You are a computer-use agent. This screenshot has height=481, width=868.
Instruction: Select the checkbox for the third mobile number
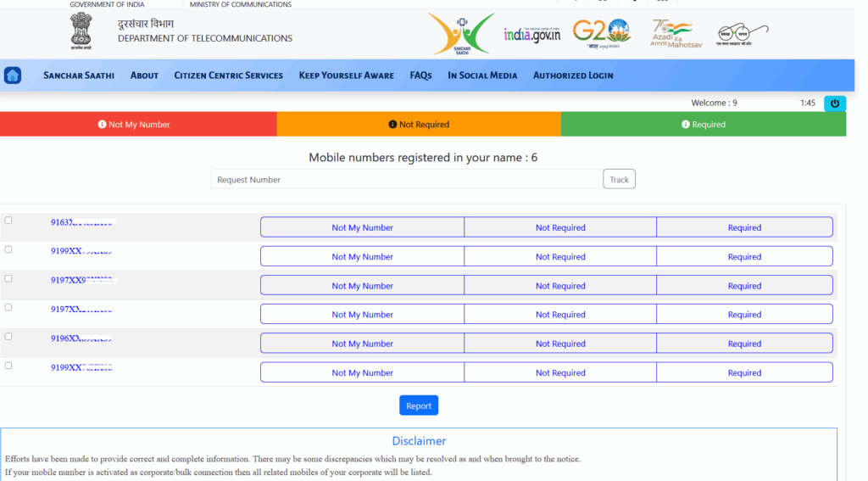click(x=8, y=278)
